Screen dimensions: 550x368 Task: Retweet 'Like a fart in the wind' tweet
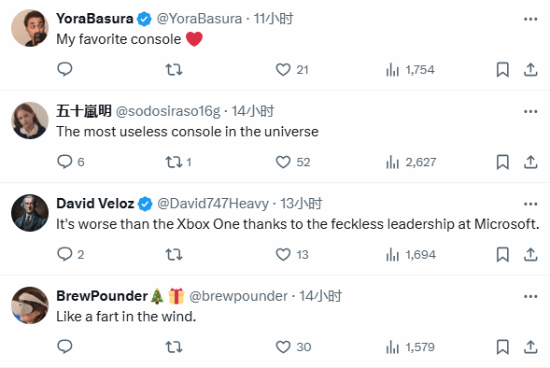(174, 347)
